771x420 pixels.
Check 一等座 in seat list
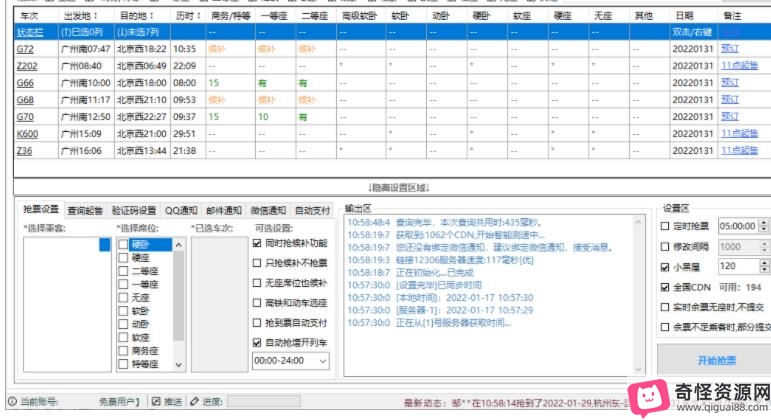(x=123, y=284)
